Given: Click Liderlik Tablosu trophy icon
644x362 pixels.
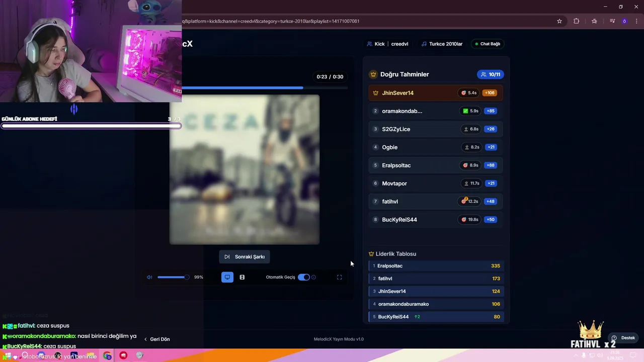Looking at the screenshot, I should (x=371, y=254).
